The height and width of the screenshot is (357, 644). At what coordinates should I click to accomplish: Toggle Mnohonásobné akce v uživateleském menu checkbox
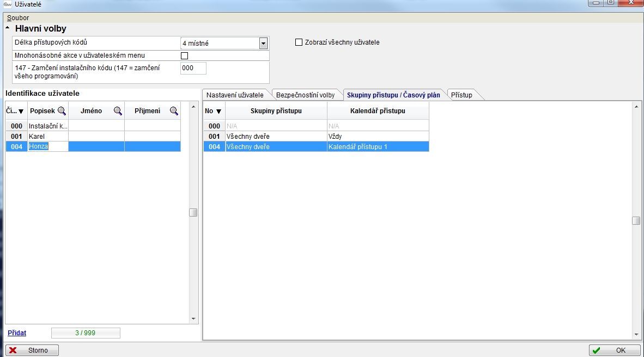coord(184,56)
